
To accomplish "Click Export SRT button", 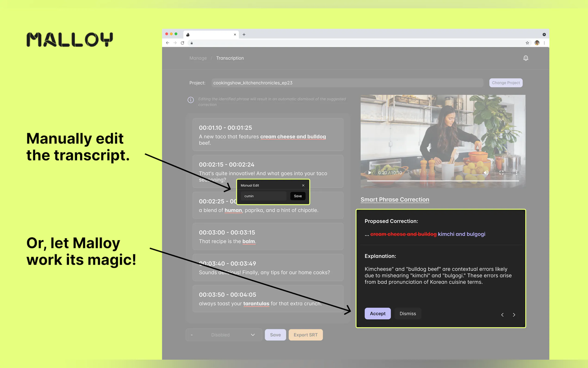I will (305, 335).
